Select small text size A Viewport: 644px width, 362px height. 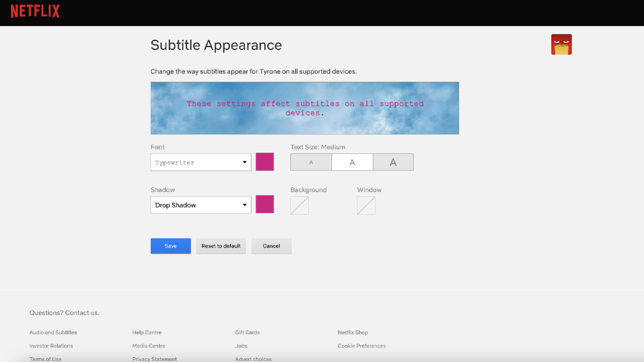[311, 162]
